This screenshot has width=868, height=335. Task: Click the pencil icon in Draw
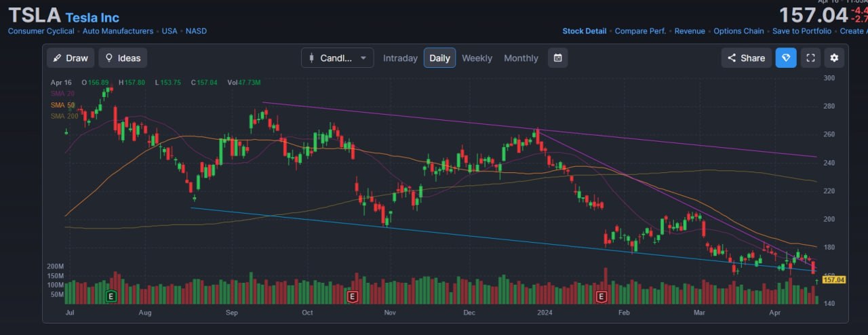tap(58, 58)
